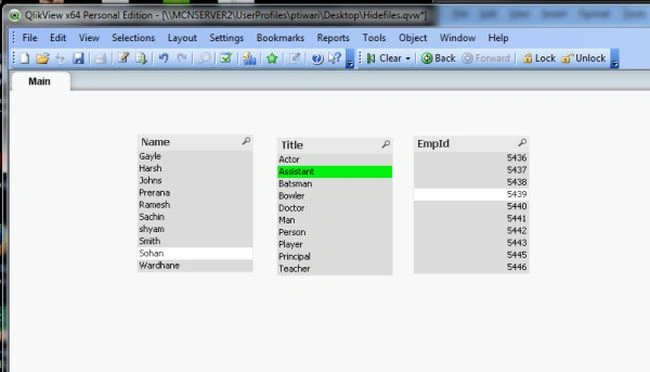
Task: Launch the Quick Chart wizard icon
Action: [249, 58]
